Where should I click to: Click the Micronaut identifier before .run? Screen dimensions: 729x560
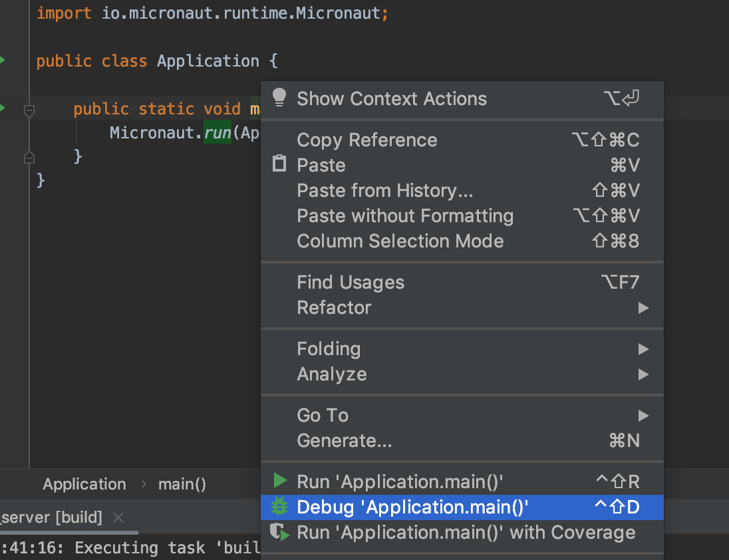click(152, 132)
